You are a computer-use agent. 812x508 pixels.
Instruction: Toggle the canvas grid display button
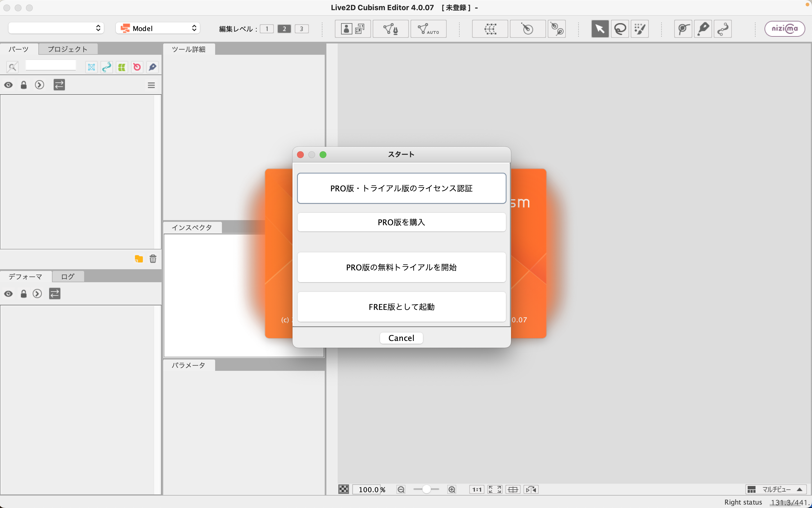(513, 490)
